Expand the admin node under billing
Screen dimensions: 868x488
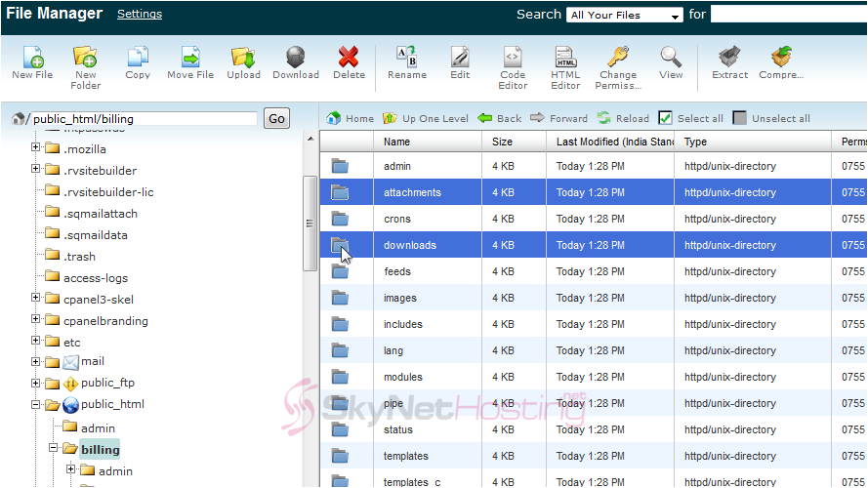coord(71,469)
